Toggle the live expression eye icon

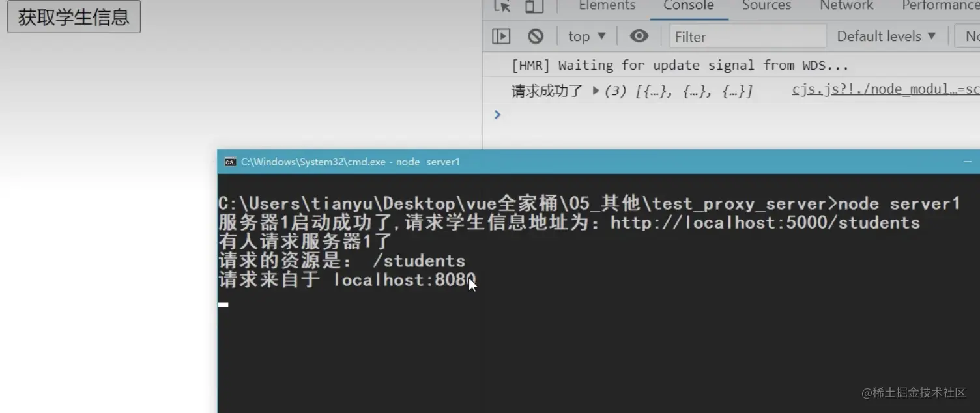click(639, 36)
